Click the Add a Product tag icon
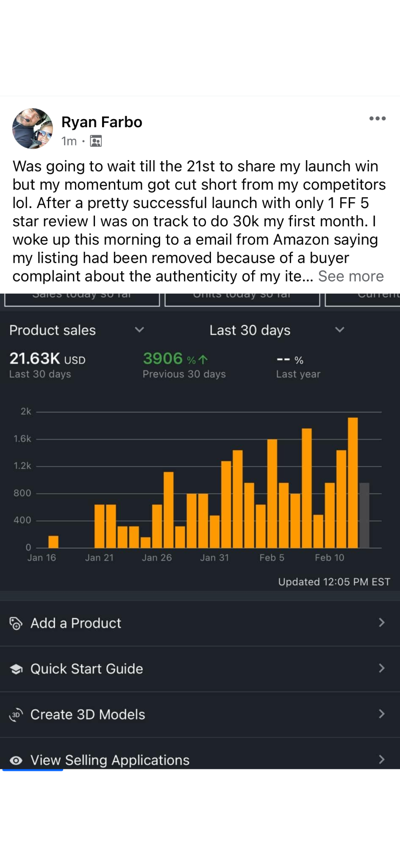The image size is (400, 868). point(16,623)
